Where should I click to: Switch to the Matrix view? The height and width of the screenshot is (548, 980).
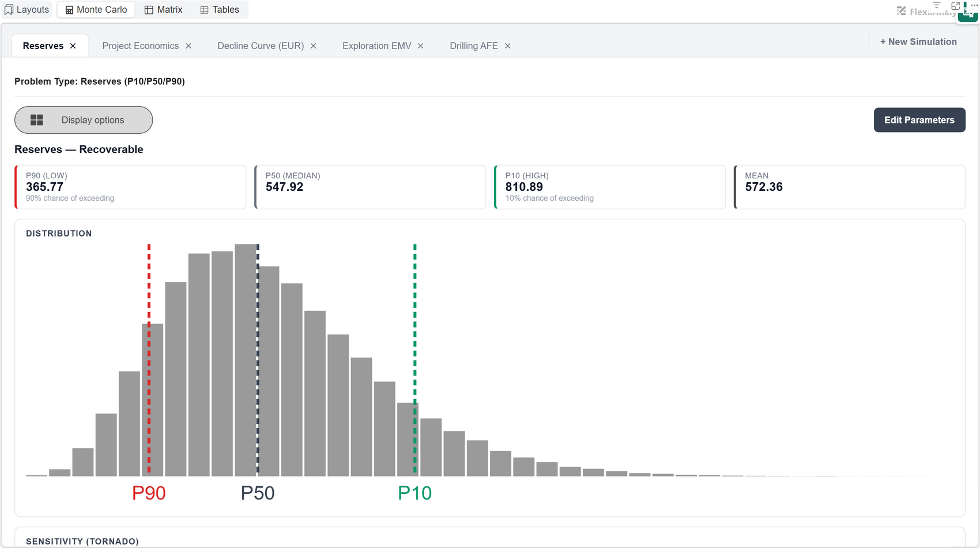tap(163, 10)
